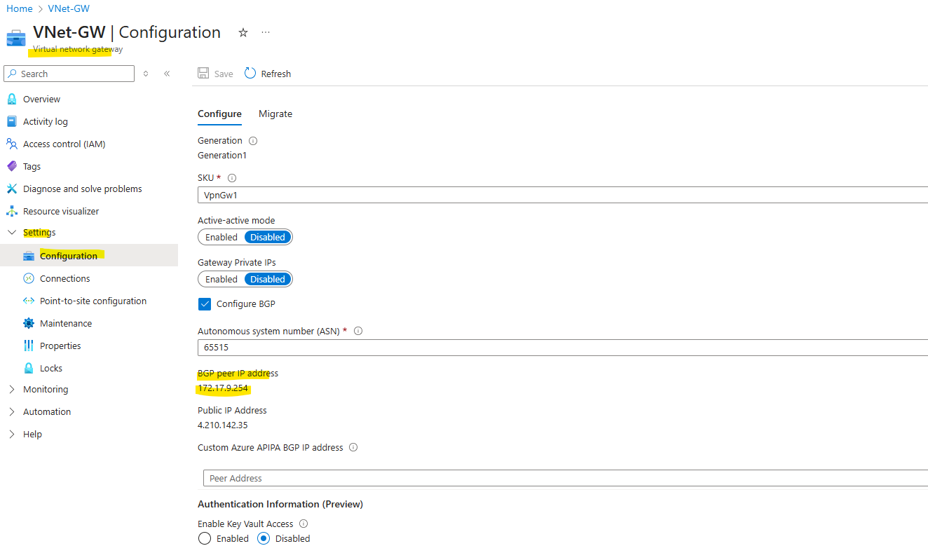Collapse the sidebar with double chevron icon
Image resolution: width=928 pixels, height=560 pixels.
pos(167,74)
